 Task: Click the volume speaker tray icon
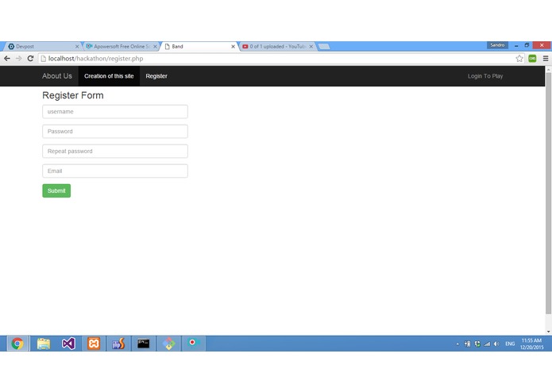tap(496, 344)
